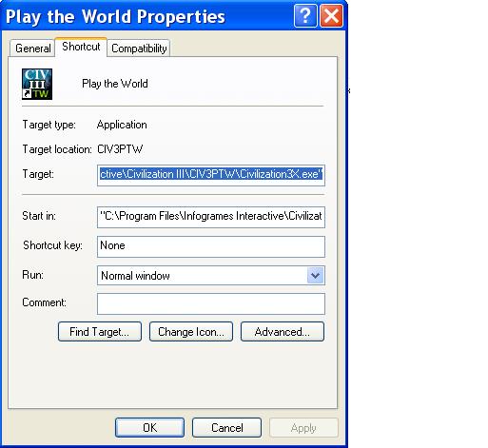Click inside the Target path field
Screen dimensions: 488x448
coord(211,175)
